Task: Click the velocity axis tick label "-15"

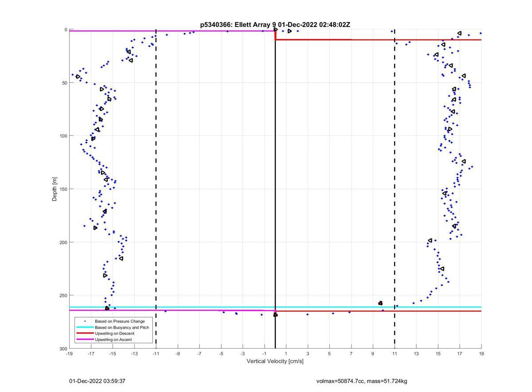Action: coord(113,354)
